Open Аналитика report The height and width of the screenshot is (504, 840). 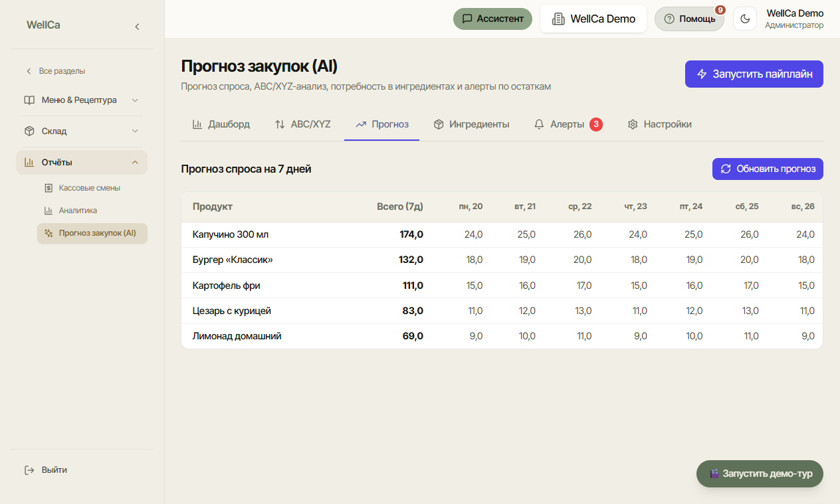tap(92, 210)
